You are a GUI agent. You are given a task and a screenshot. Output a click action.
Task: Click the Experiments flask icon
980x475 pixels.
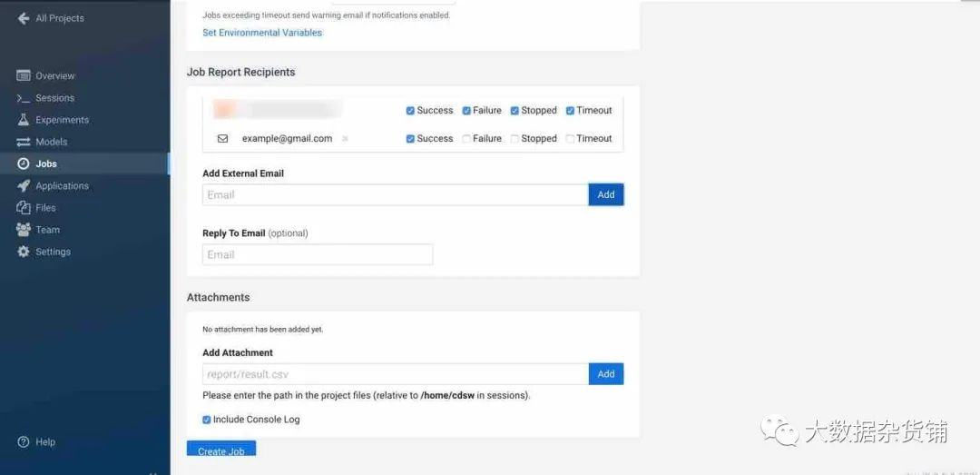click(23, 120)
